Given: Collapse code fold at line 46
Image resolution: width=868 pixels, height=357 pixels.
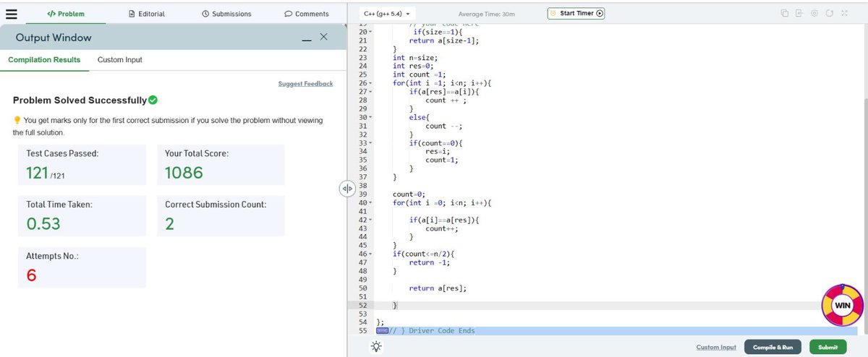Looking at the screenshot, I should pos(370,254).
